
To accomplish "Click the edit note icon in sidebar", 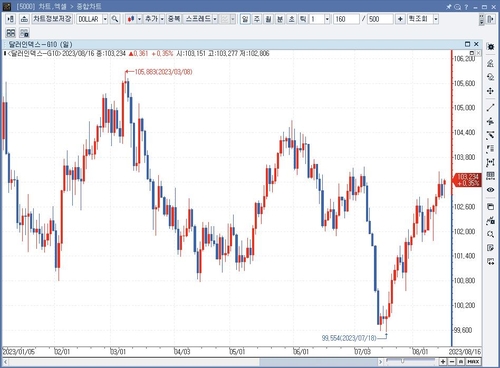I will pos(490,248).
